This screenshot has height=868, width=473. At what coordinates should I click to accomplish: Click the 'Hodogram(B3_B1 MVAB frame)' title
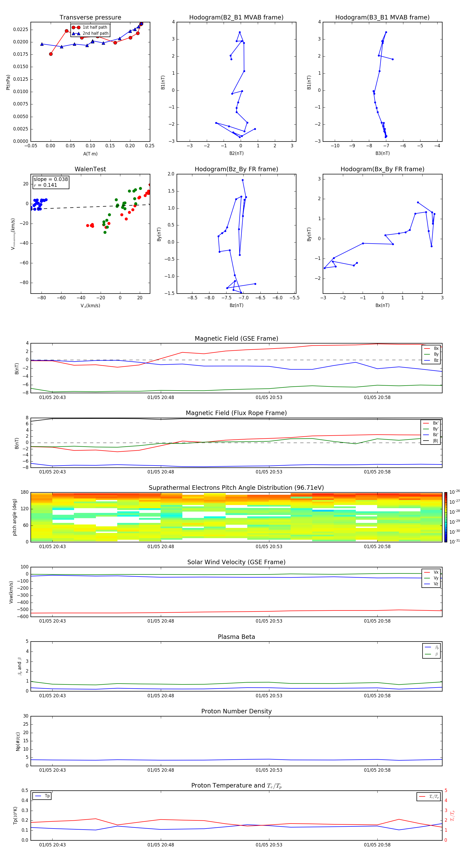point(382,17)
